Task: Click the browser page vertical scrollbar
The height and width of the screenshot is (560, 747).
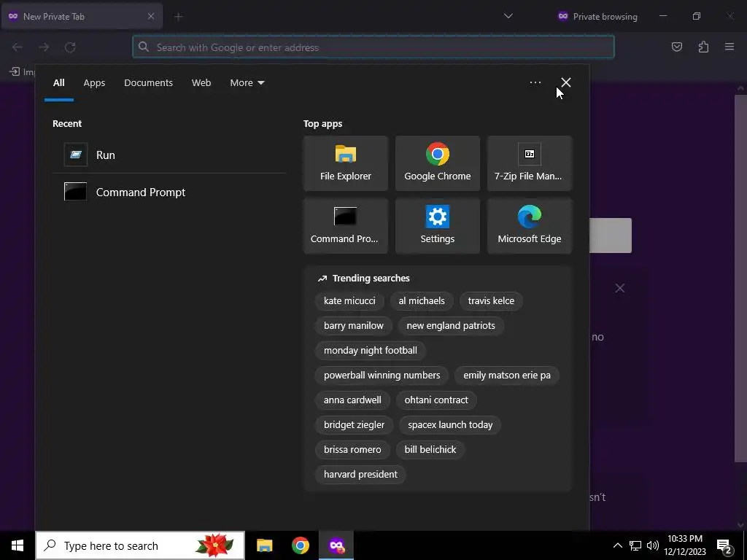Action: [740, 278]
